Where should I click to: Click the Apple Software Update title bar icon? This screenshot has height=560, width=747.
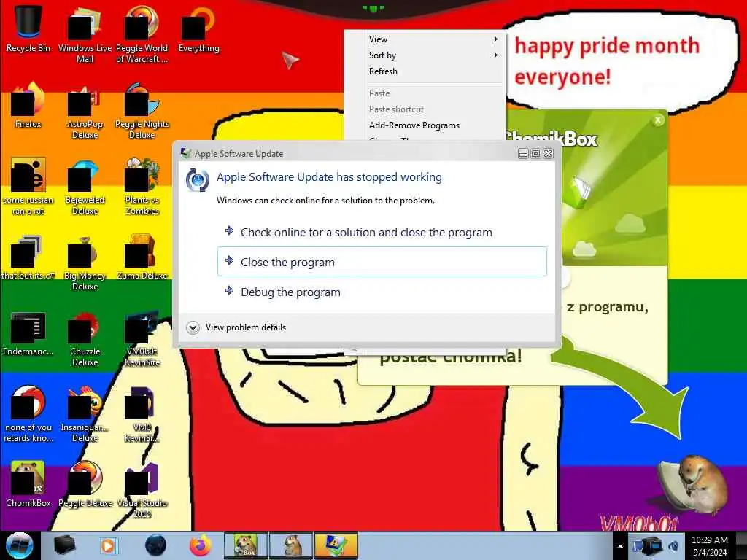point(185,153)
